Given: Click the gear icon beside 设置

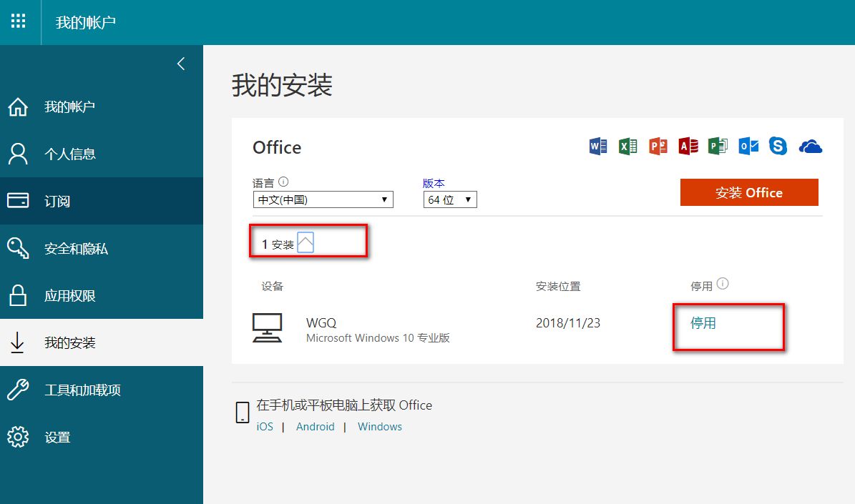Looking at the screenshot, I should coord(18,437).
